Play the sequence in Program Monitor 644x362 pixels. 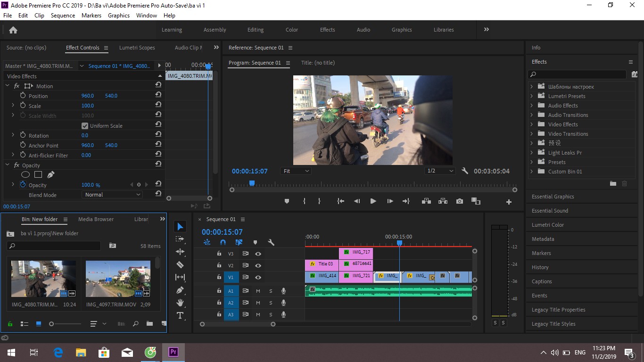coord(373,201)
